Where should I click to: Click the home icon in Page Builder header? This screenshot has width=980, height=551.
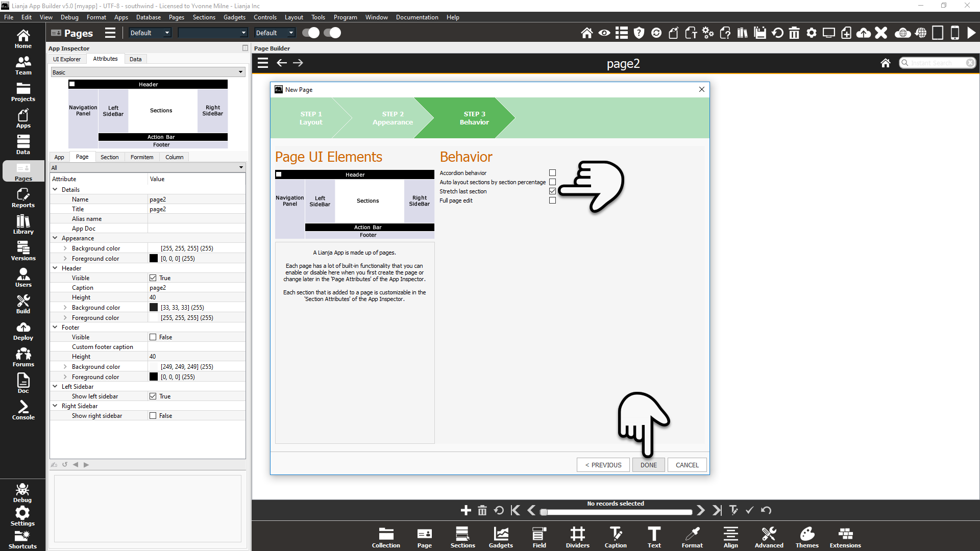tap(885, 63)
